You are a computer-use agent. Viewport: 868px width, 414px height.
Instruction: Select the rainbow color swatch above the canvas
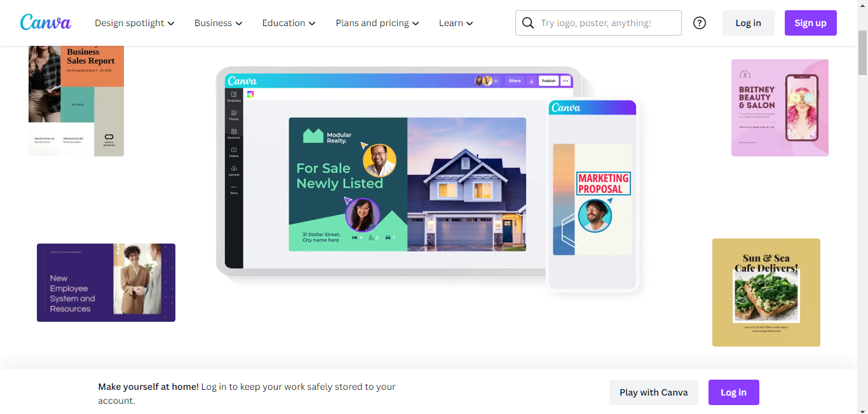tap(251, 94)
